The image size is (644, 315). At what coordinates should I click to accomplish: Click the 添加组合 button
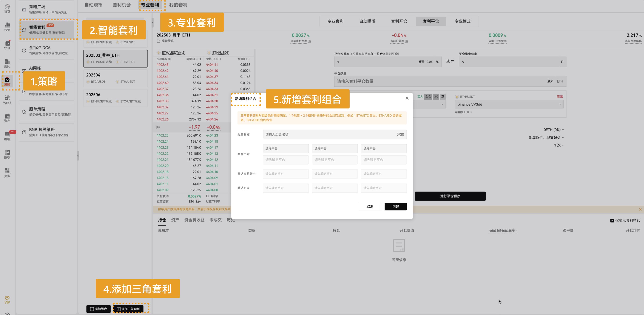(99, 309)
